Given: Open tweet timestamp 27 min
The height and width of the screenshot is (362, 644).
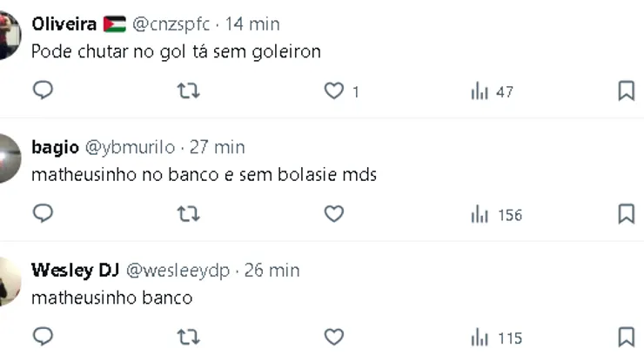Looking at the screenshot, I should [x=218, y=147].
